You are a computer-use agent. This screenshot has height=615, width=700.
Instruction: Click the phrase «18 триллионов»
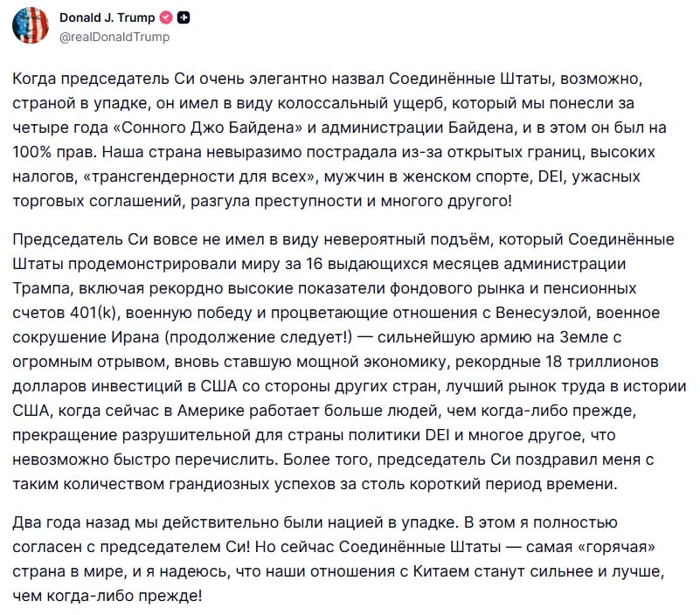[602, 362]
